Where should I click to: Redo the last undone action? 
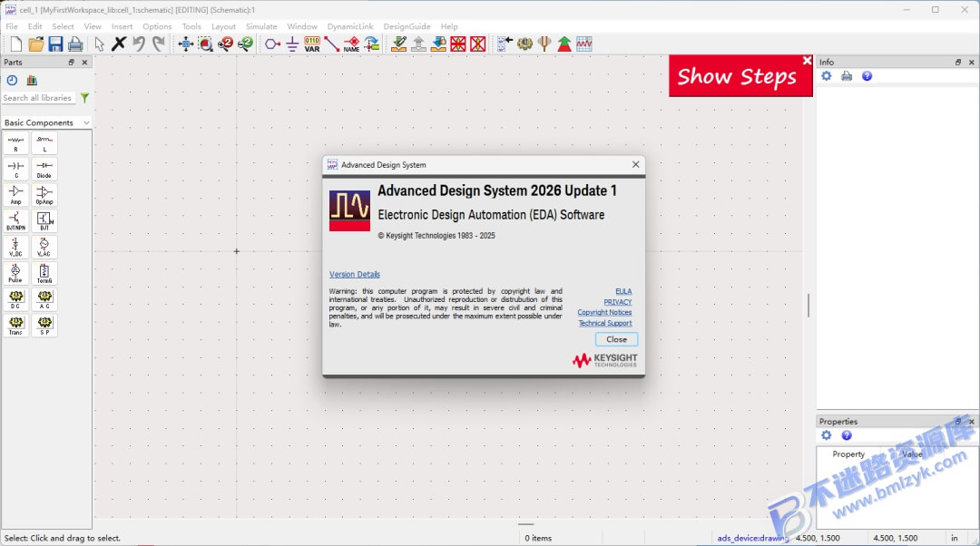pos(159,44)
